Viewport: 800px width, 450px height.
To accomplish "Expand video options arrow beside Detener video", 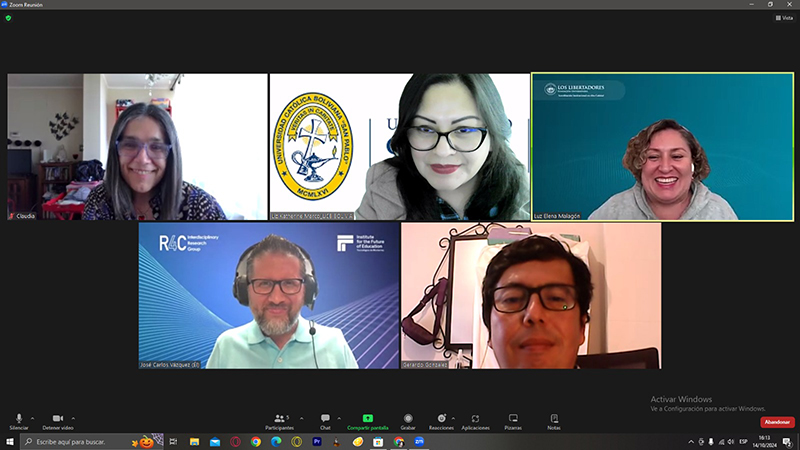I will (73, 417).
